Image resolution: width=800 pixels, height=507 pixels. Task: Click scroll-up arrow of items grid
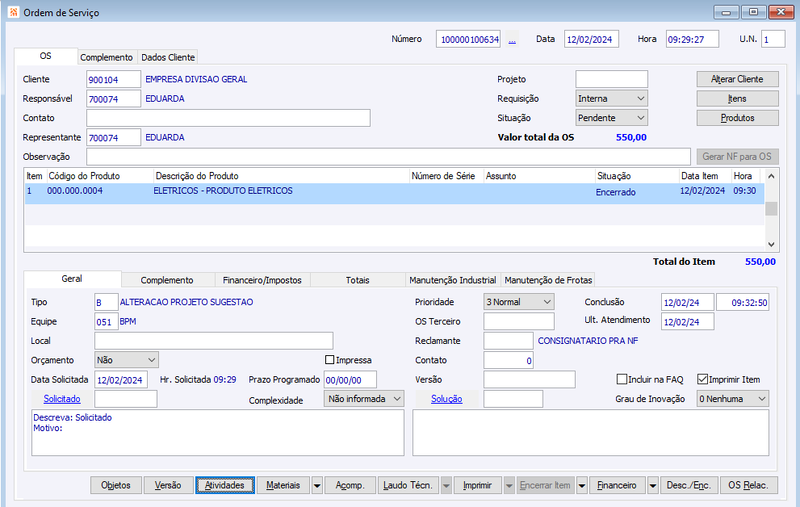click(771, 176)
